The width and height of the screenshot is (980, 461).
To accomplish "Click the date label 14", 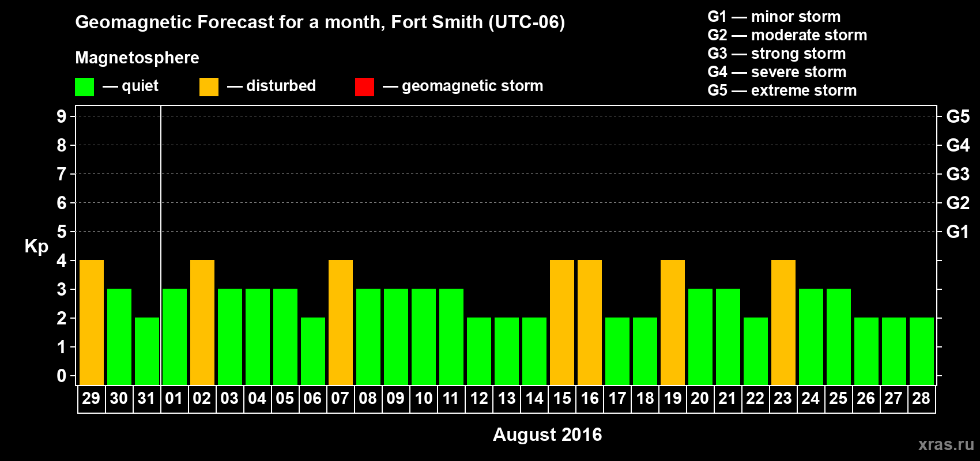I will [x=534, y=398].
